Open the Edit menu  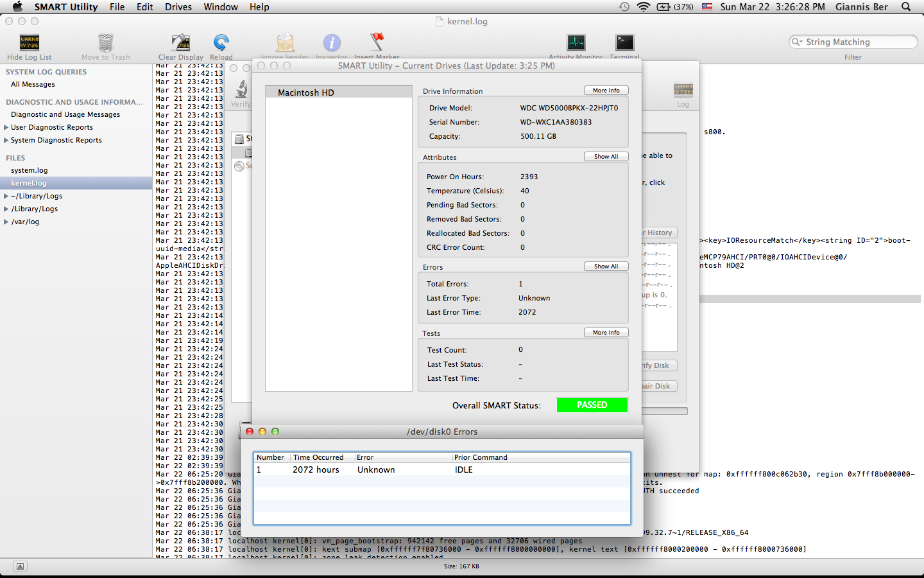click(145, 6)
